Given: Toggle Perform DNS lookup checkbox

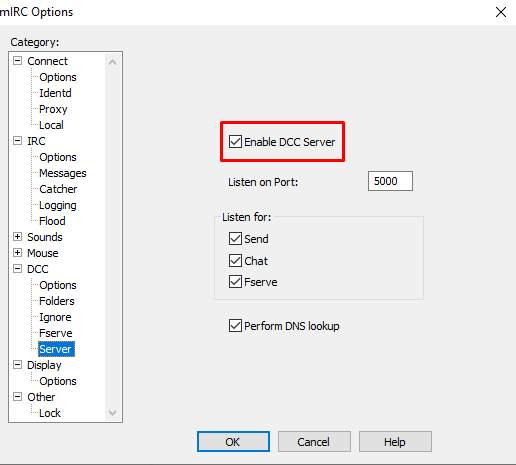Looking at the screenshot, I should tap(235, 326).
